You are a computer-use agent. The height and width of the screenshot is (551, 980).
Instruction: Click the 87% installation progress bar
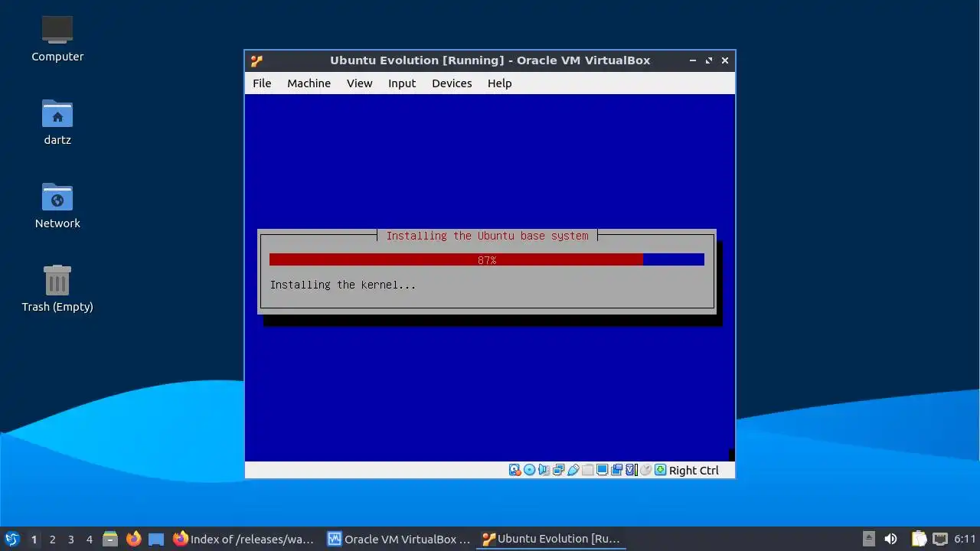487,260
